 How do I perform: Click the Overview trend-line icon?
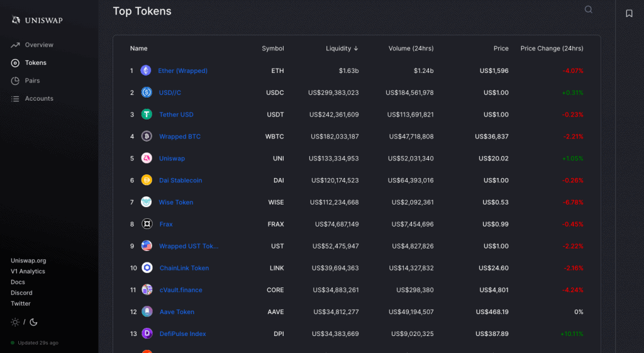tap(15, 45)
